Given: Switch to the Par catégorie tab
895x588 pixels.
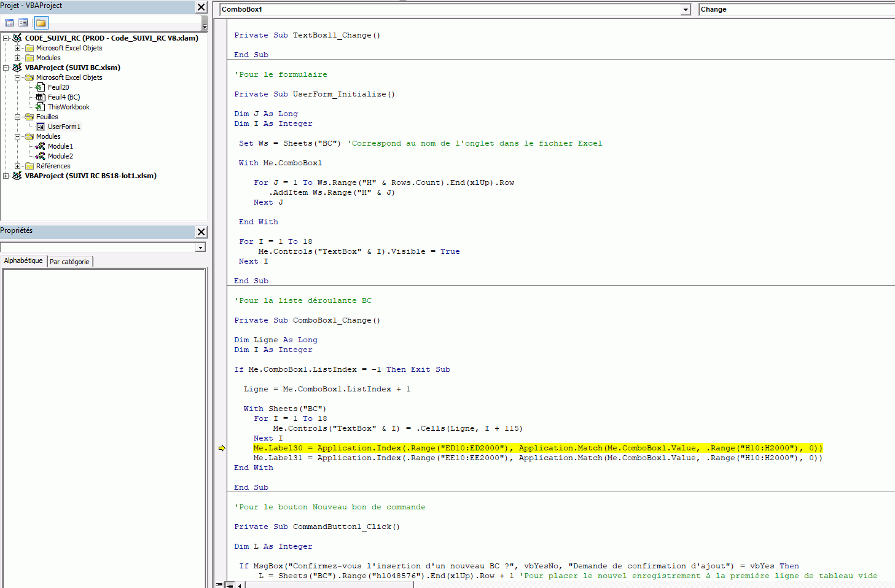Looking at the screenshot, I should pyautogui.click(x=70, y=262).
